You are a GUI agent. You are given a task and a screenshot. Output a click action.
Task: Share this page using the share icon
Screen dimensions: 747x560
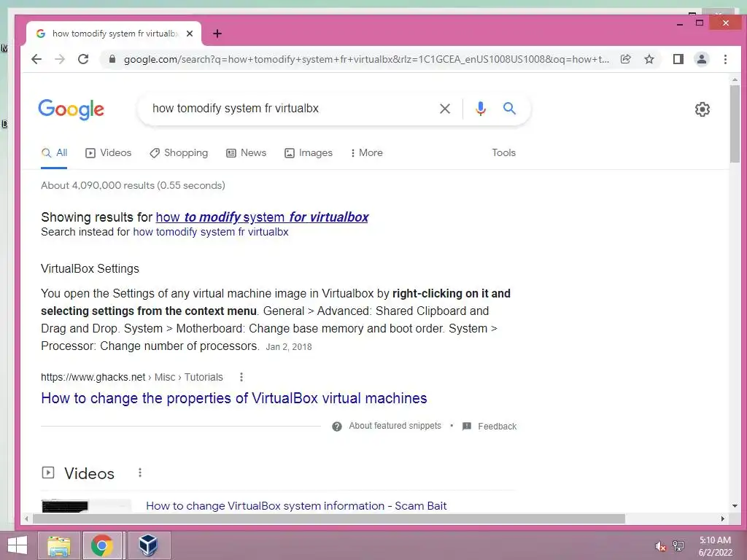[625, 59]
